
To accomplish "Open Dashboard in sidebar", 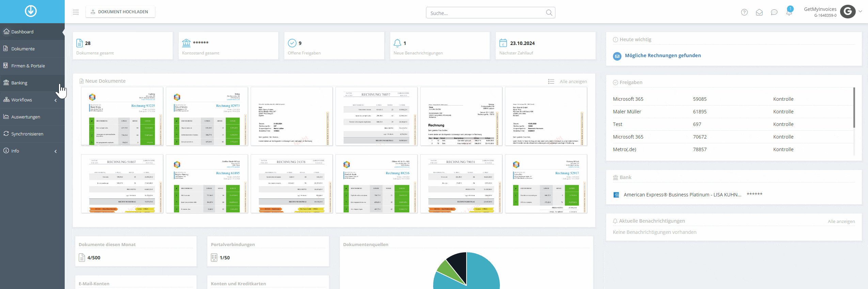I will pos(32,32).
